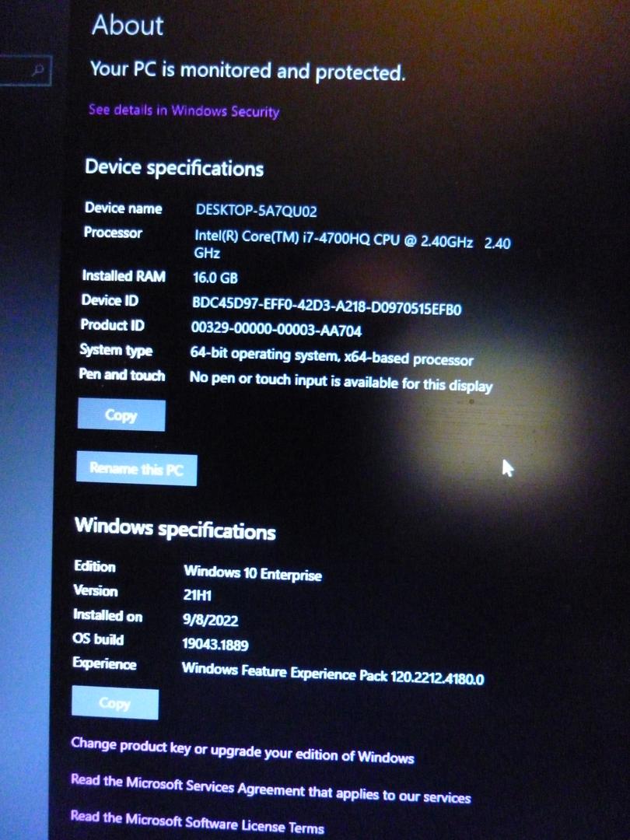Open Microsoft Software License Terms link

(x=197, y=823)
